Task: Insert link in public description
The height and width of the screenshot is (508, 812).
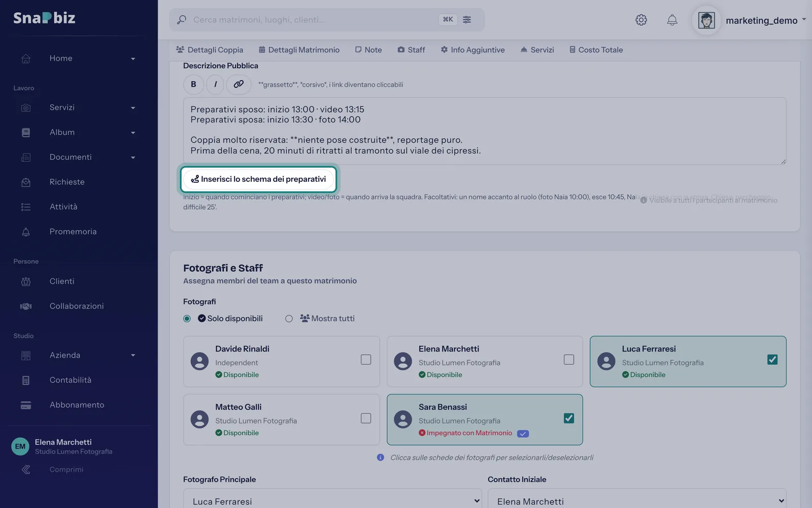Action: pyautogui.click(x=239, y=84)
